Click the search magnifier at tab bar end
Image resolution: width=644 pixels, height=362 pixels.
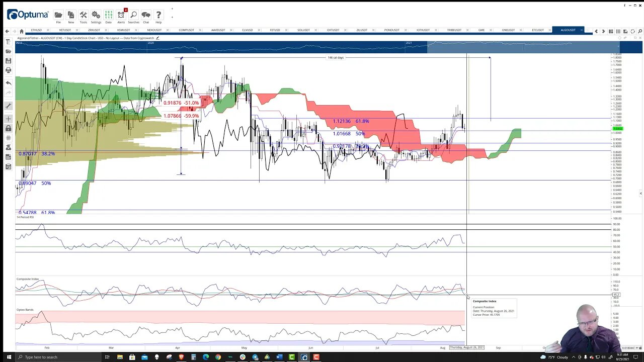[640, 31]
